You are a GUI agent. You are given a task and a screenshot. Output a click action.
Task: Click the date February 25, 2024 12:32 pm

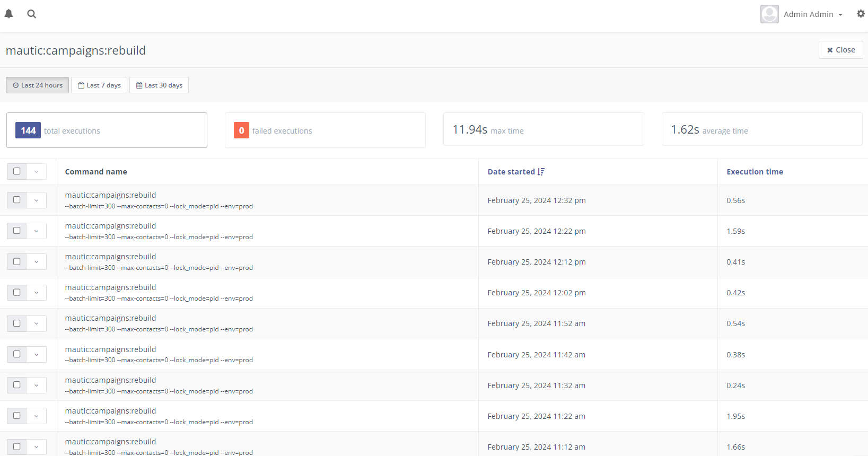537,200
